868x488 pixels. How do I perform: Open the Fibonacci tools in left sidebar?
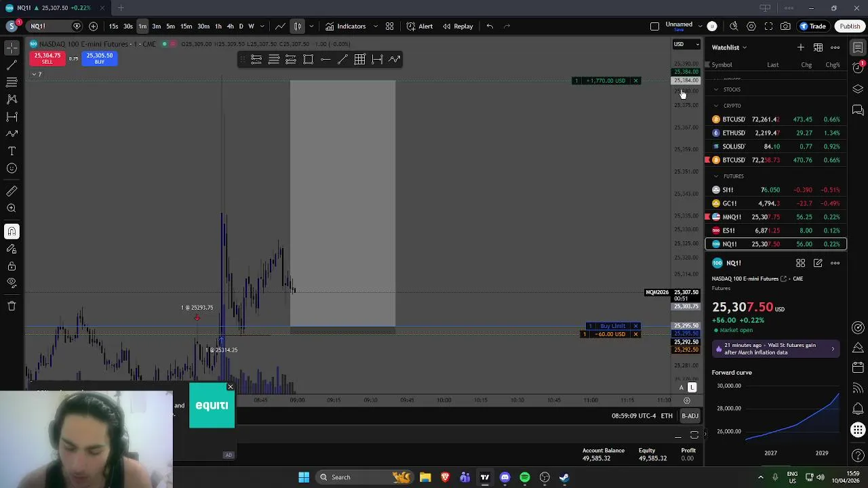click(12, 82)
